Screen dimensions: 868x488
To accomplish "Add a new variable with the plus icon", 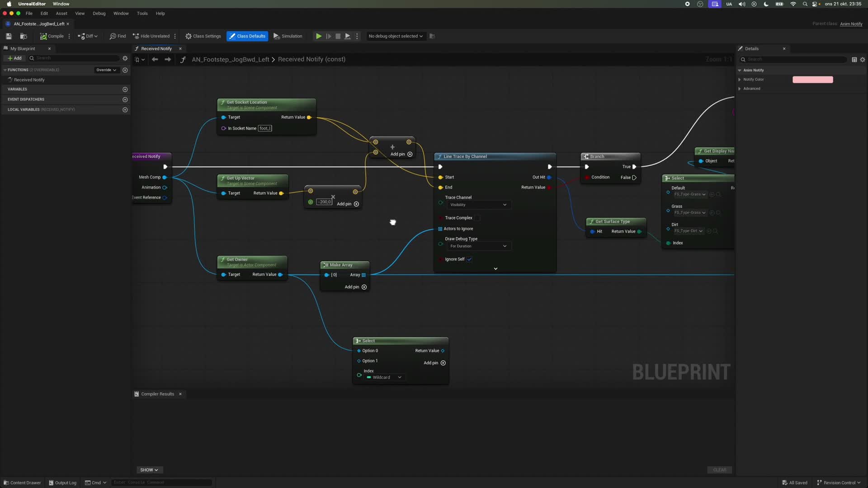I will point(125,89).
